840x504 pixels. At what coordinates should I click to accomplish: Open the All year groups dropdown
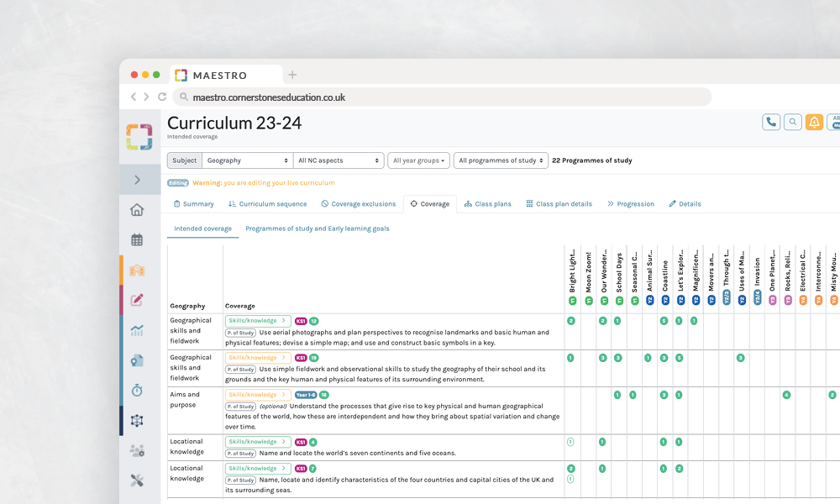pos(418,160)
